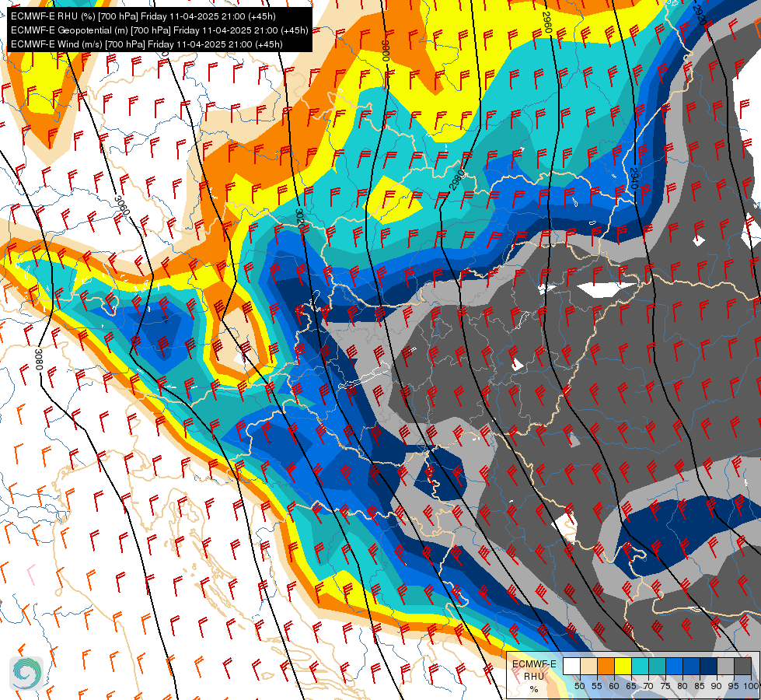Click the swirl logo icon in the corner
The height and width of the screenshot is (700, 761).
26,674
